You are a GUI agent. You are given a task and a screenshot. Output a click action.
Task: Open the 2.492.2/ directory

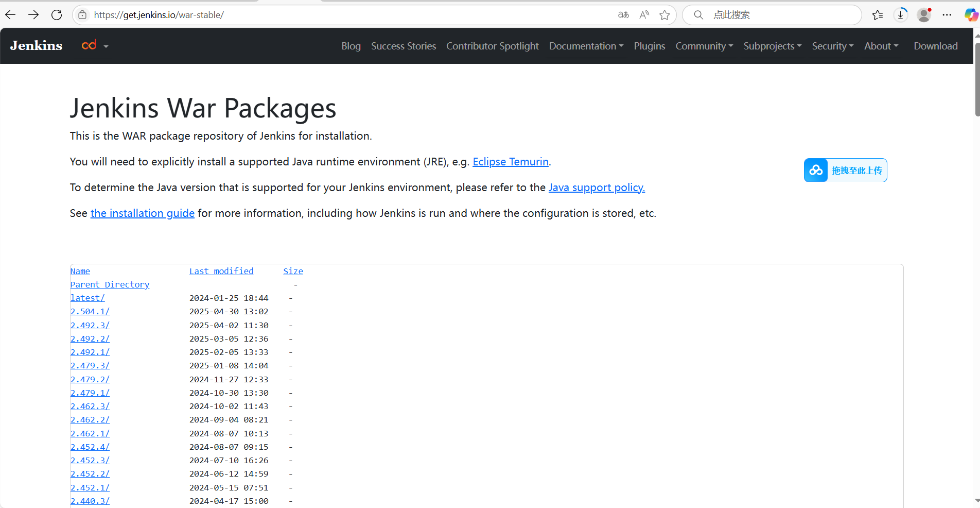coord(90,338)
